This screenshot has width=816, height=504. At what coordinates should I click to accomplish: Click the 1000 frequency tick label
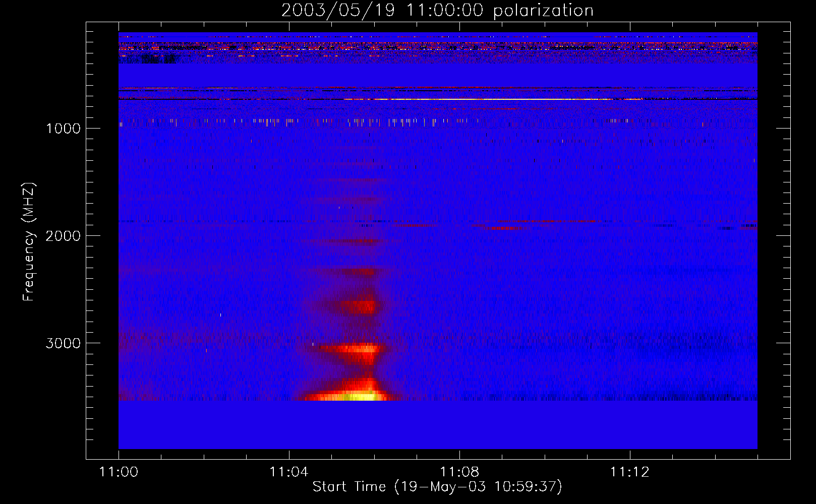63,129
